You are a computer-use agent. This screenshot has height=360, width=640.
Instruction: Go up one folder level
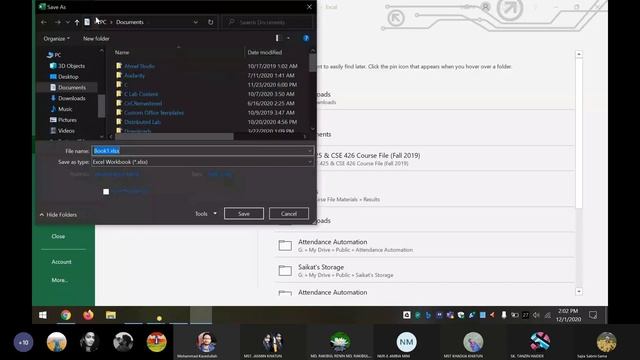(x=77, y=22)
